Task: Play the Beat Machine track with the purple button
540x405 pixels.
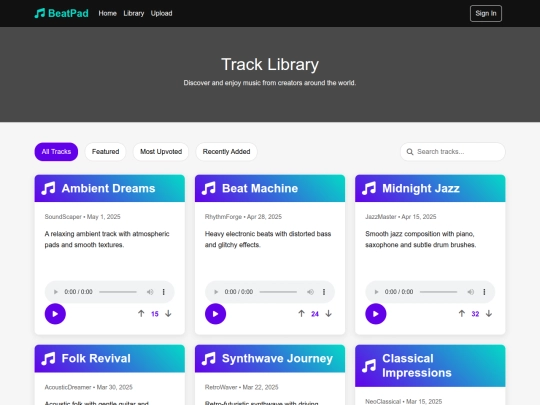Action: coord(215,314)
